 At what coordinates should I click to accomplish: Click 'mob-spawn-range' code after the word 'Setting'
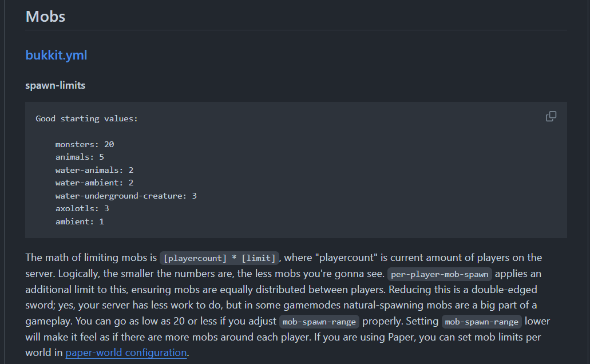click(482, 322)
